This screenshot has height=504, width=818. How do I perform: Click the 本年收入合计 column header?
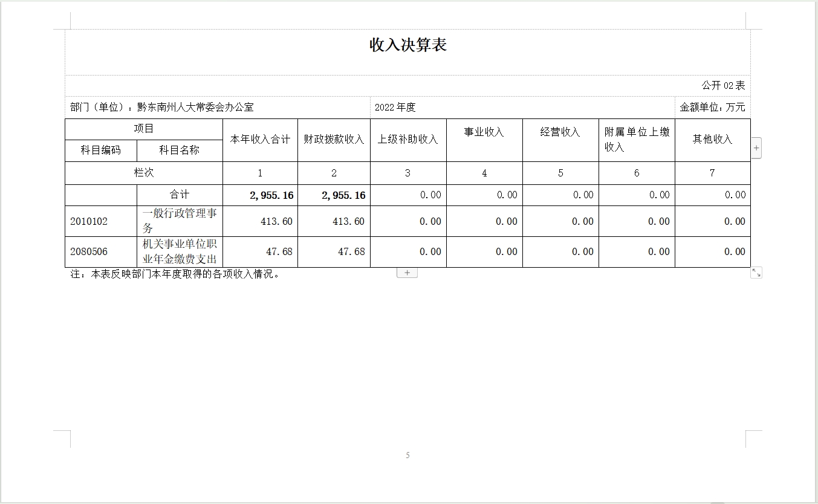[260, 139]
